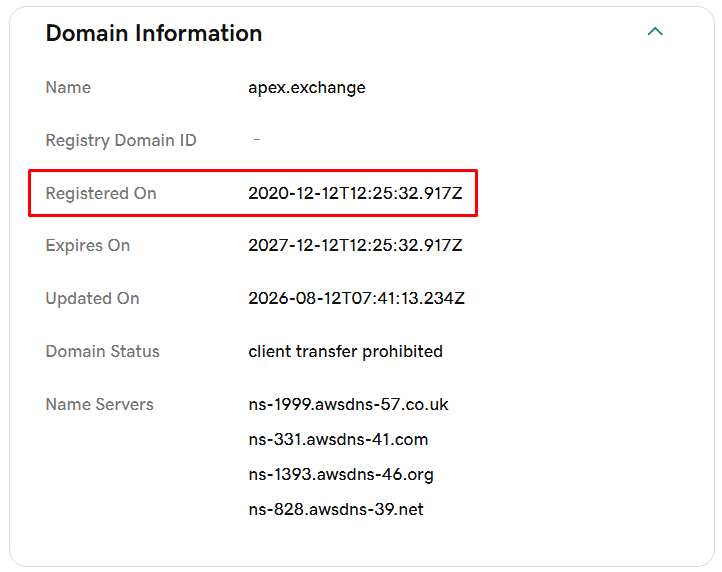
Task: Click the Registry Domain ID dash value
Action: pos(257,139)
